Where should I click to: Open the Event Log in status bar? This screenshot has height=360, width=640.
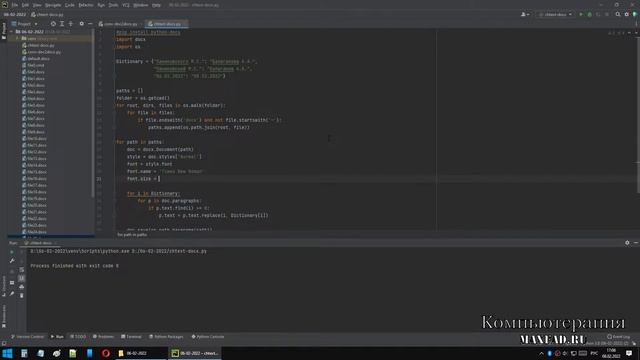[619, 337]
